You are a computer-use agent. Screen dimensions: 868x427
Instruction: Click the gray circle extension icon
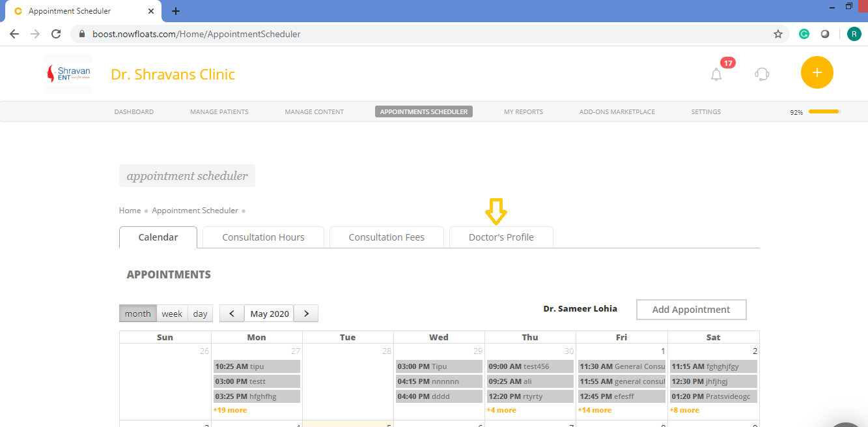pos(825,34)
